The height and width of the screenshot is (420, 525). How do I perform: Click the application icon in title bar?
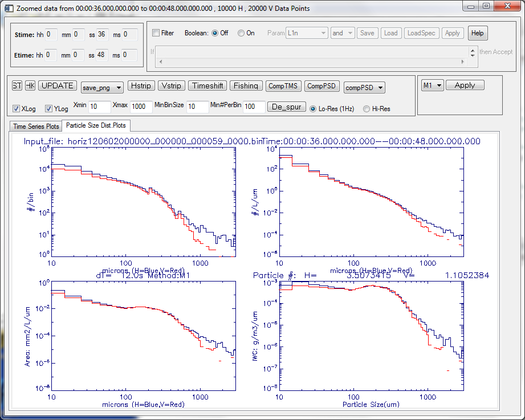9,6
